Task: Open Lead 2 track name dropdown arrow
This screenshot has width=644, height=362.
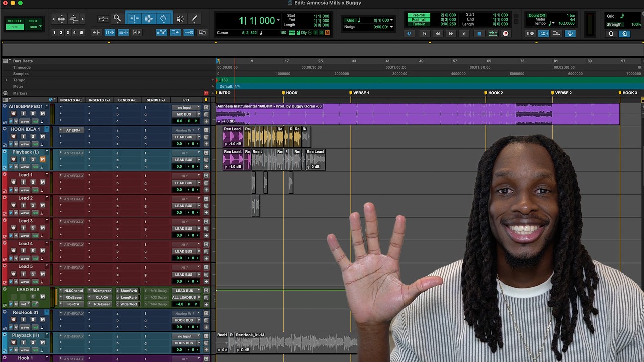Action: click(x=47, y=198)
